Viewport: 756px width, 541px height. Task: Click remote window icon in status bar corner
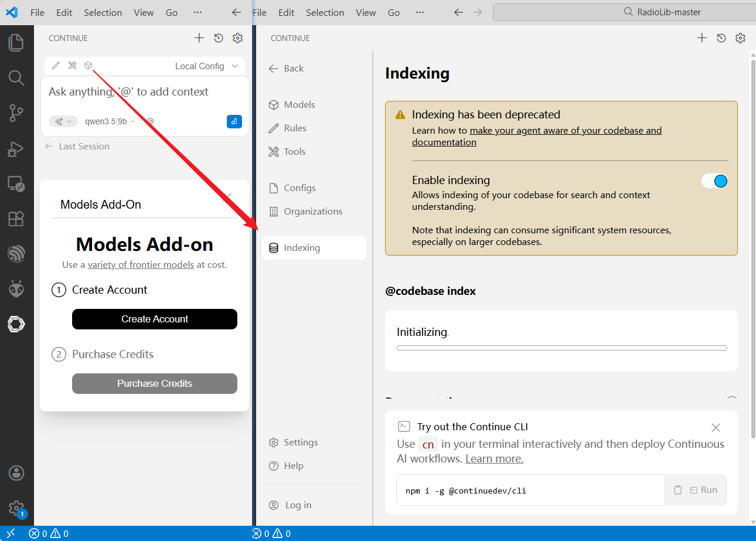(x=11, y=533)
